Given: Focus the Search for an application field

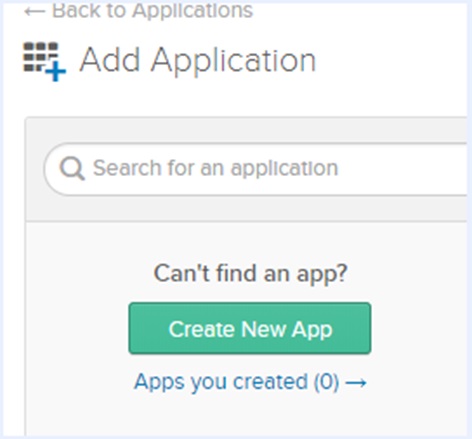Looking at the screenshot, I should click(x=255, y=169).
